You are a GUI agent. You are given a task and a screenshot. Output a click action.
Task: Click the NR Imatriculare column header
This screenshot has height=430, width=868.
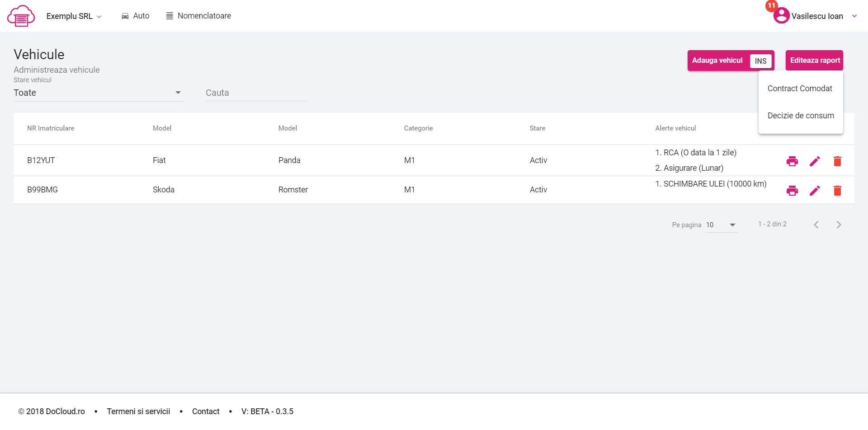(x=51, y=128)
